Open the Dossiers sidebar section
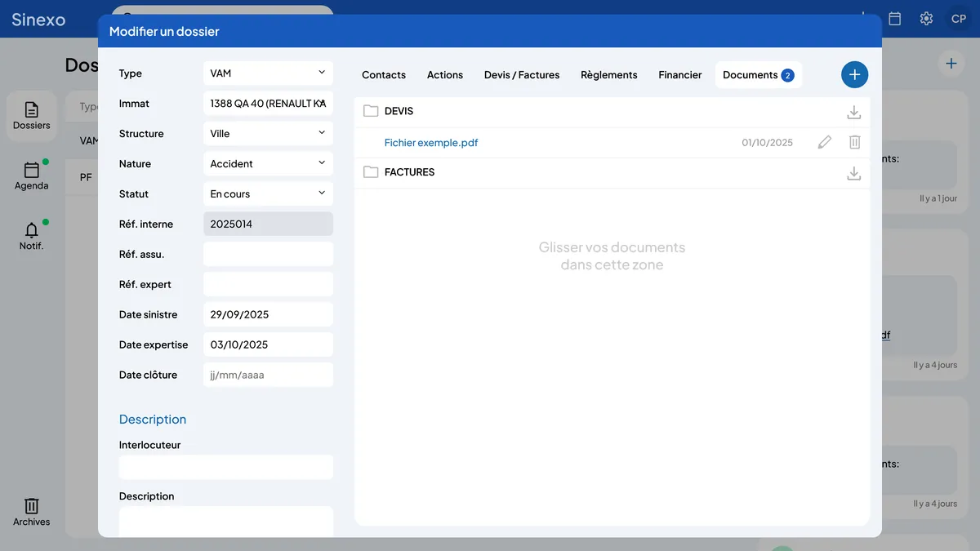 click(31, 116)
